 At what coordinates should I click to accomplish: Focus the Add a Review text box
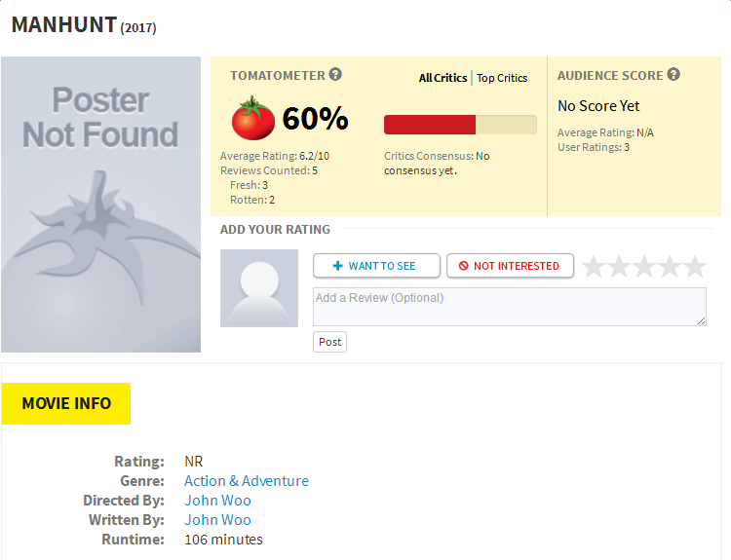509,307
